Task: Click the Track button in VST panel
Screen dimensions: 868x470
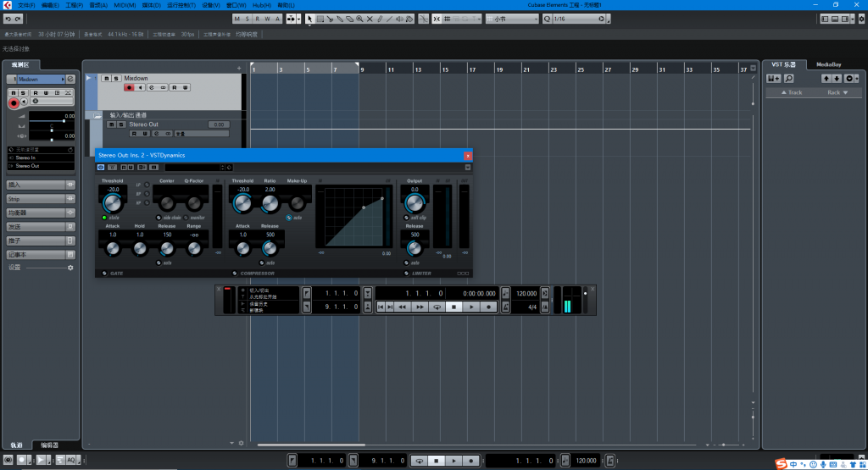Action: tap(792, 92)
